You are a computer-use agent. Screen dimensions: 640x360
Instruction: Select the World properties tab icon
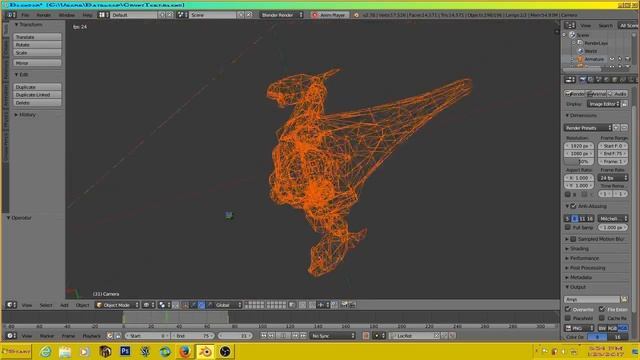(x=607, y=80)
